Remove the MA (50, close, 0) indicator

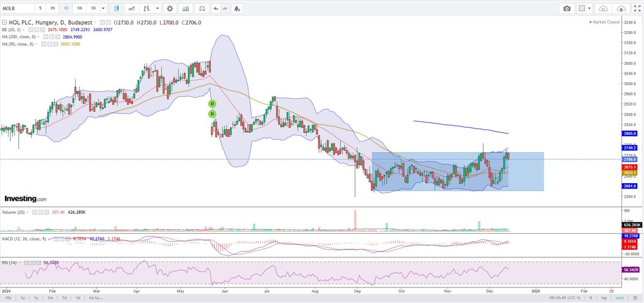pyautogui.click(x=55, y=44)
